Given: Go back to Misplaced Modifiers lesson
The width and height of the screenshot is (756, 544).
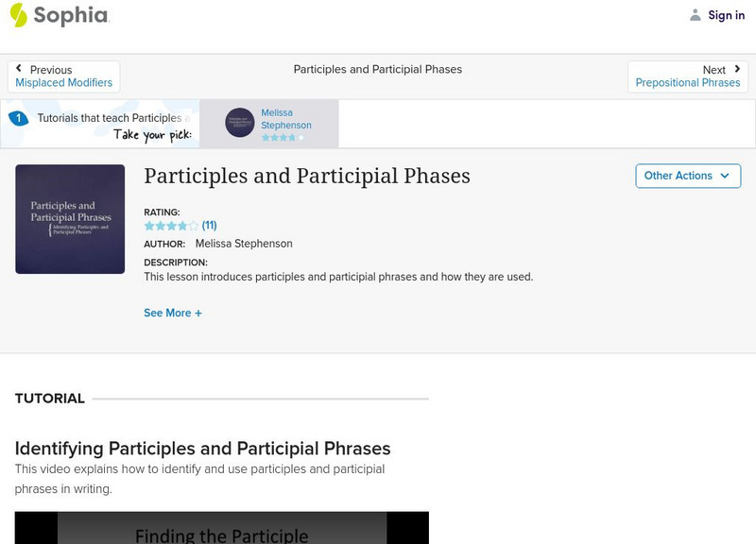Looking at the screenshot, I should pos(63,82).
